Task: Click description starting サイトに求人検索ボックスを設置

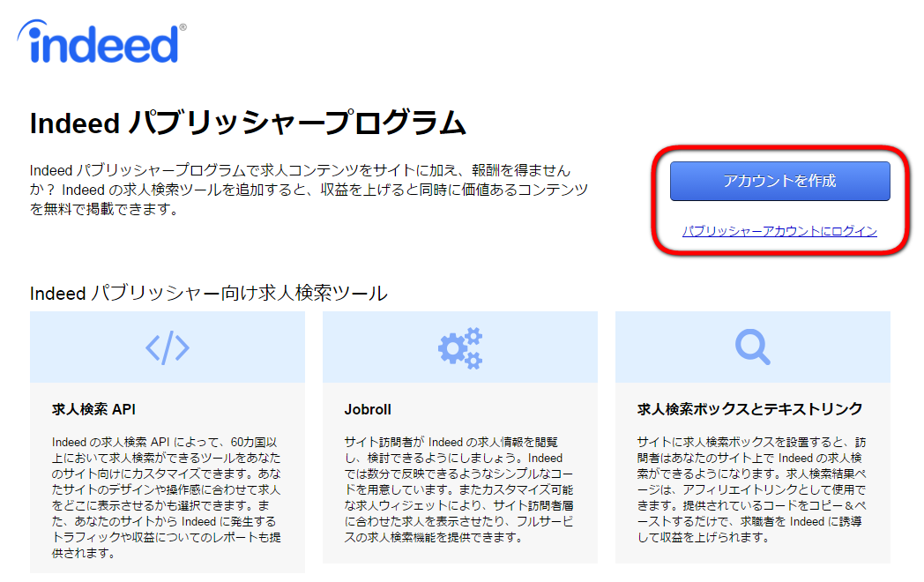Action: tap(751, 489)
